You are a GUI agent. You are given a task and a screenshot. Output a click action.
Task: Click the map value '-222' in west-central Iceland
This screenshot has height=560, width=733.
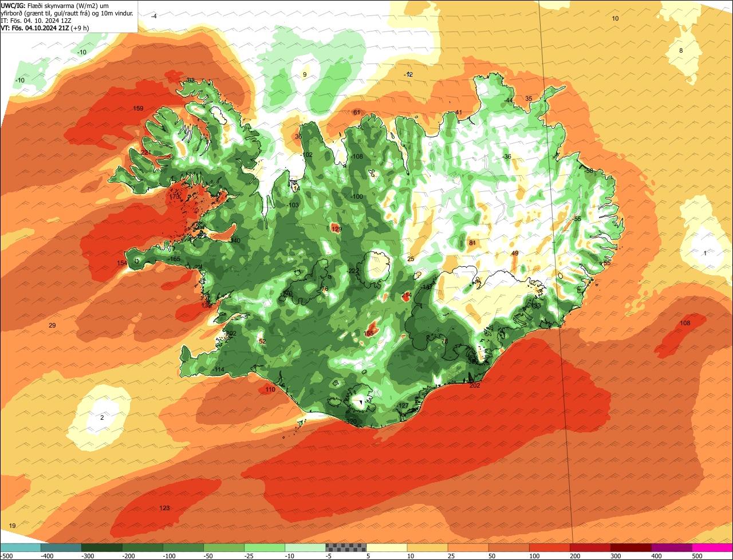353,271
